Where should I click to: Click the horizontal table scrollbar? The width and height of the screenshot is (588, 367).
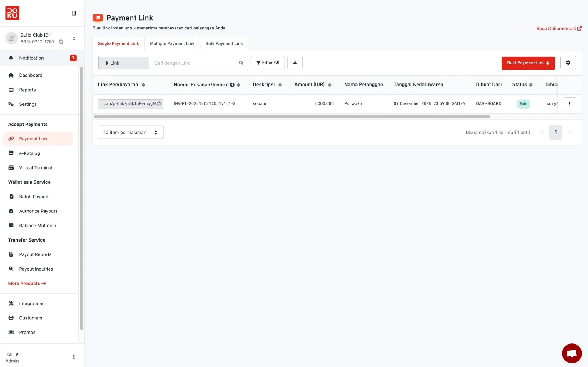pos(291,117)
